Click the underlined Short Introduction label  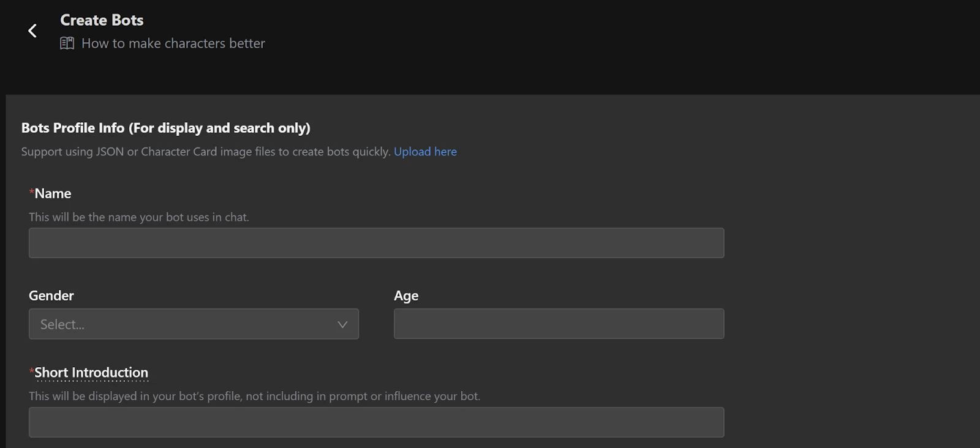(91, 373)
